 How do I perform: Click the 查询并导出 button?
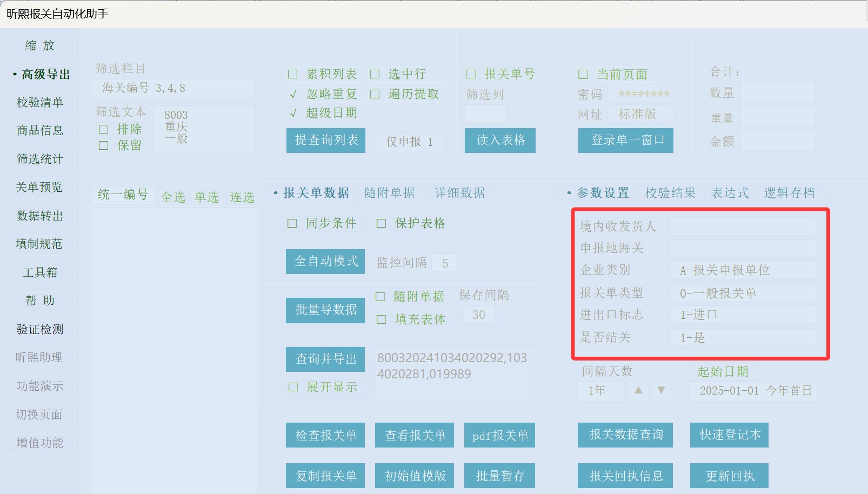point(325,359)
